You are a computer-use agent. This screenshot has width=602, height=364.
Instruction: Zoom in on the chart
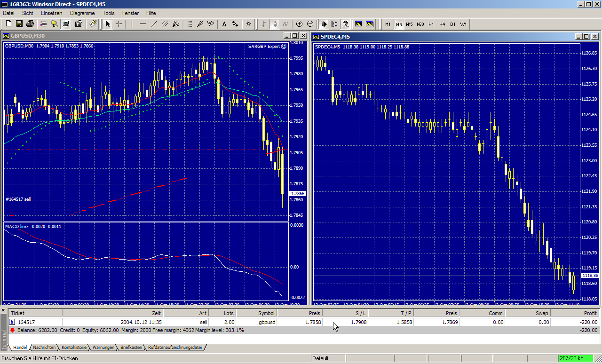(299, 24)
